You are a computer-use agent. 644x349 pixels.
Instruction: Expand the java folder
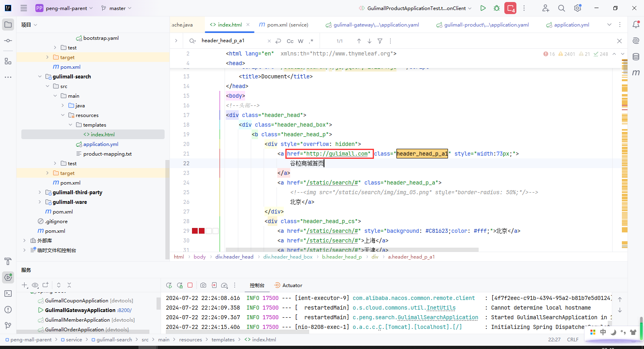63,105
